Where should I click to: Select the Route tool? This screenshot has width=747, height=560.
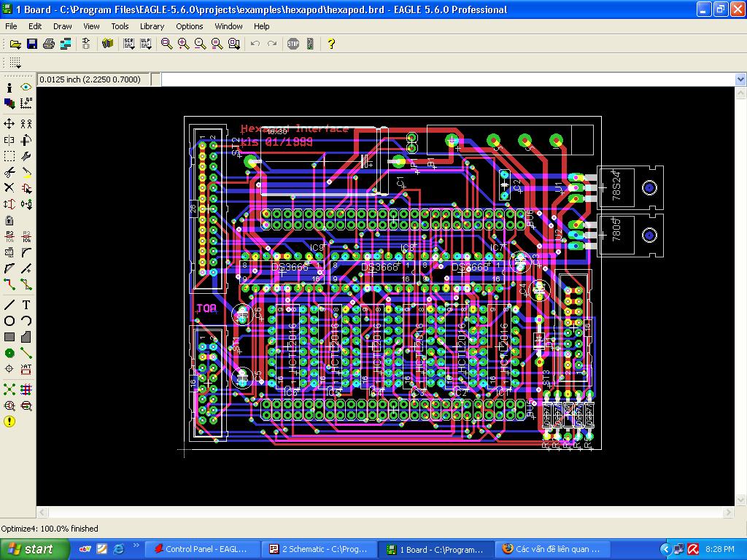[x=9, y=284]
